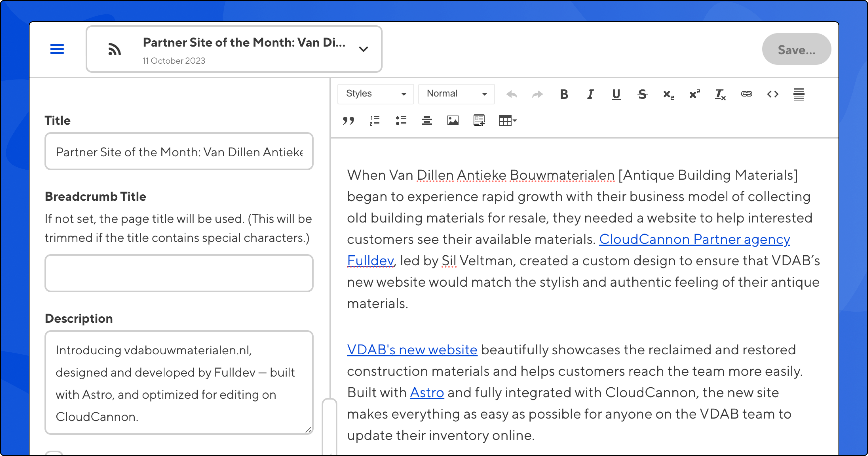The width and height of the screenshot is (868, 456).
Task: Apply italic formatting
Action: point(590,94)
